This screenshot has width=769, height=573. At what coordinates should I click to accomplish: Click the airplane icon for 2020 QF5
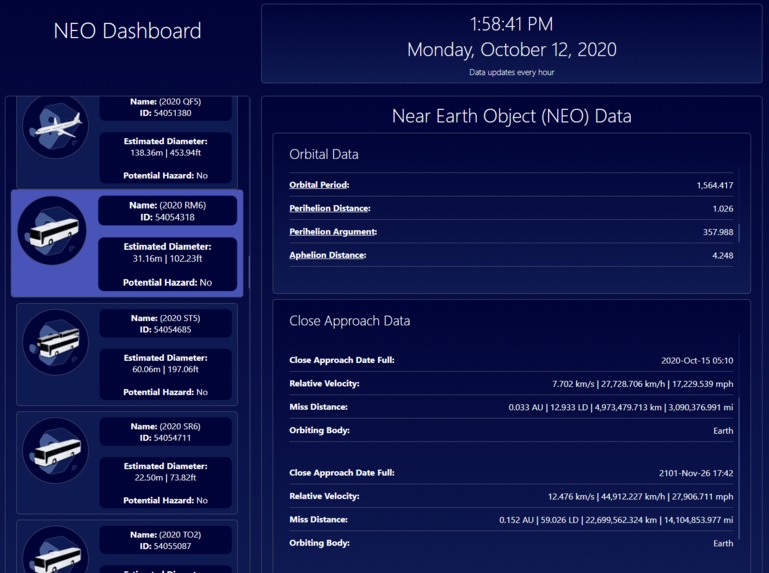tap(55, 126)
